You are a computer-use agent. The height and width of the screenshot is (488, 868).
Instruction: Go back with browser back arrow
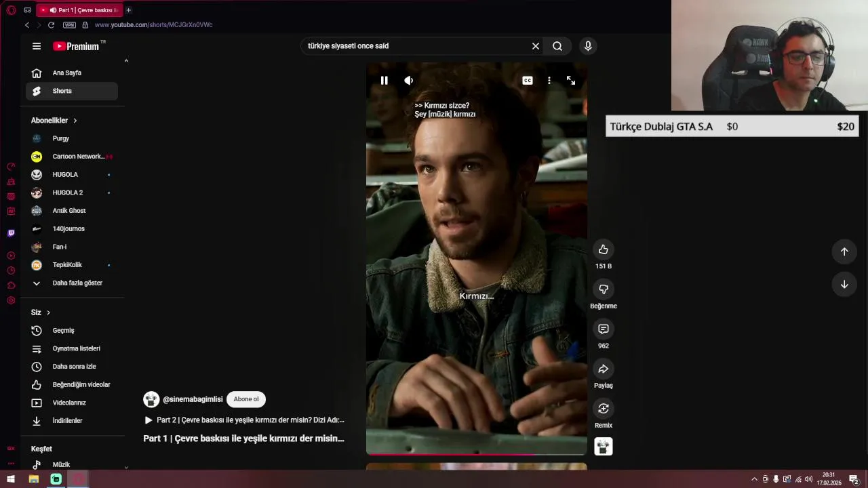[x=26, y=25]
